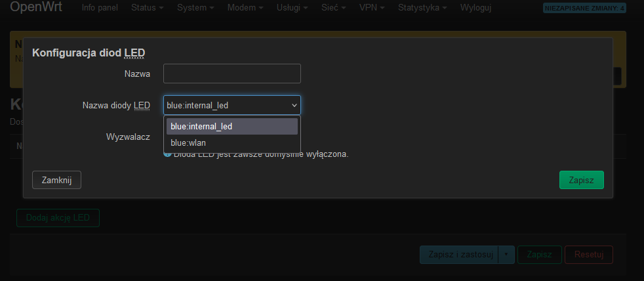Save the LED configuration with Zapisz

(x=582, y=180)
